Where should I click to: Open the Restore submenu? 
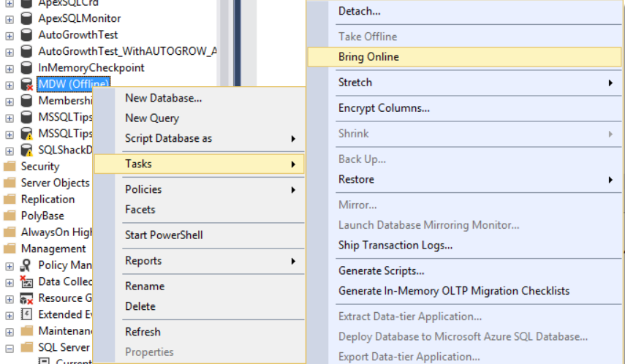tap(356, 179)
